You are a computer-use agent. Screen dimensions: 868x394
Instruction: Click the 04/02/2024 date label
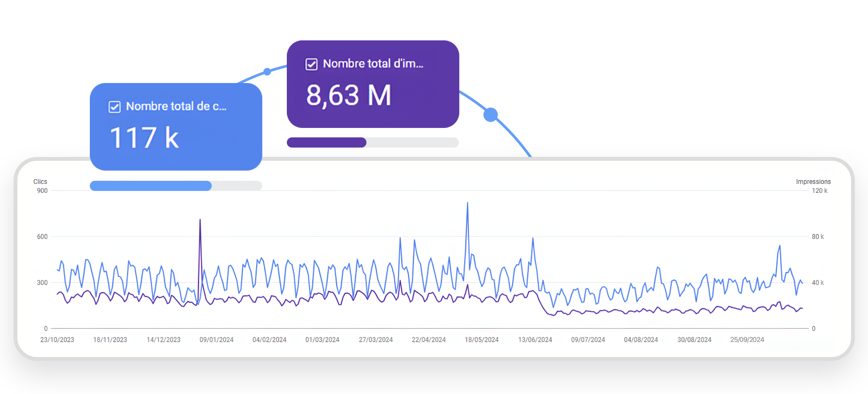[x=269, y=340]
